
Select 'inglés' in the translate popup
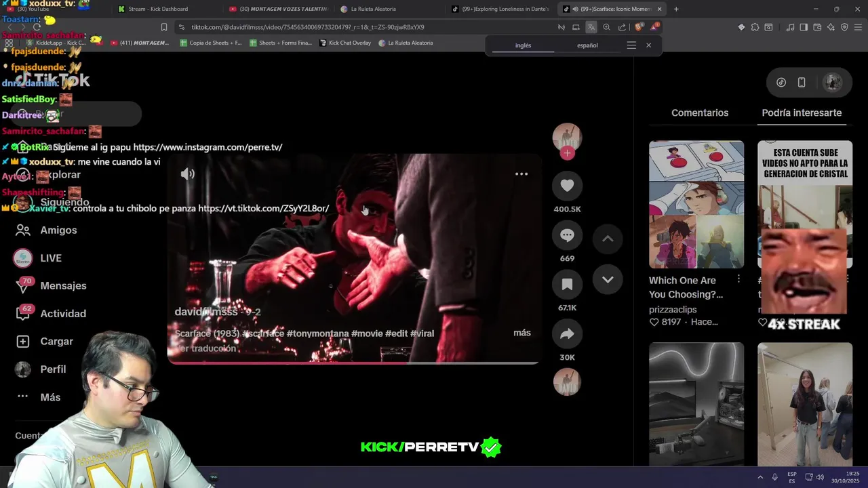click(x=523, y=45)
